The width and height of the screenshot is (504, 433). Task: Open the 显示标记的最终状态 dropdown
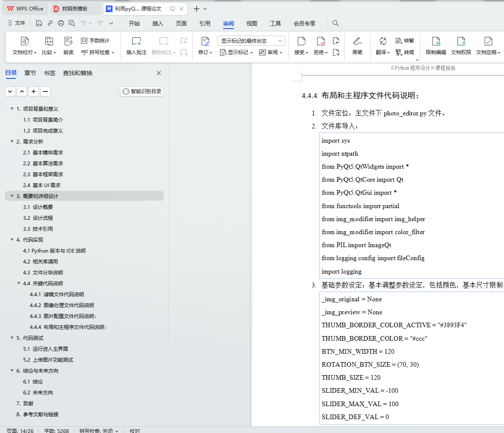[251, 41]
